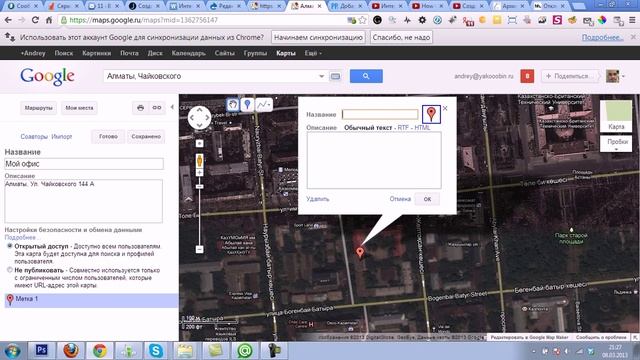Open Картинки in Google bar
This screenshot has height=360, width=640.
coord(96,53)
